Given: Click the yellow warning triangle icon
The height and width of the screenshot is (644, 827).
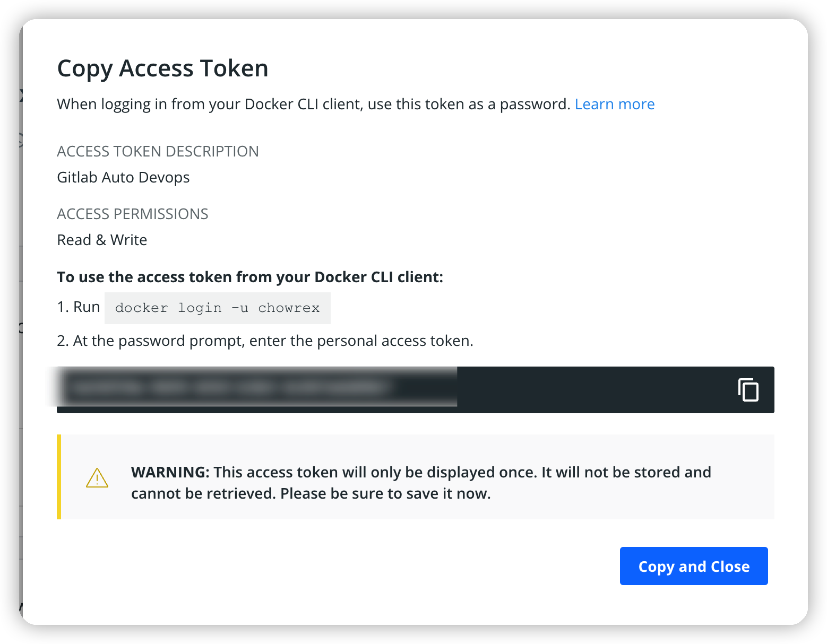Looking at the screenshot, I should tap(97, 477).
